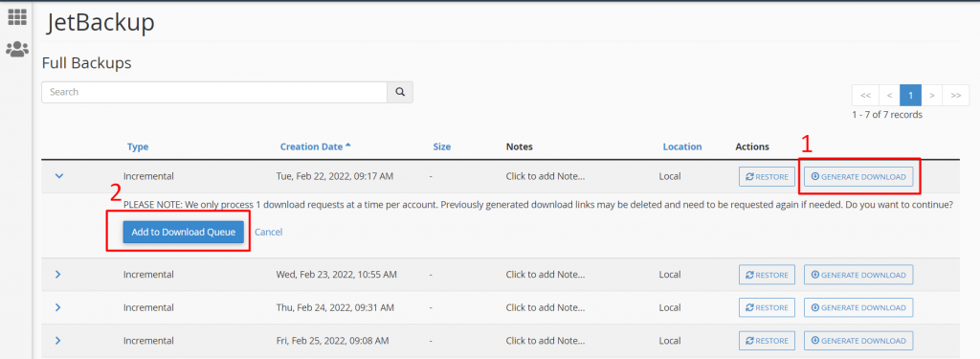Select the 'Fri, Feb 25, 2022, 09:08 AM' date
Viewport: 980px width, 359px height.
click(332, 340)
